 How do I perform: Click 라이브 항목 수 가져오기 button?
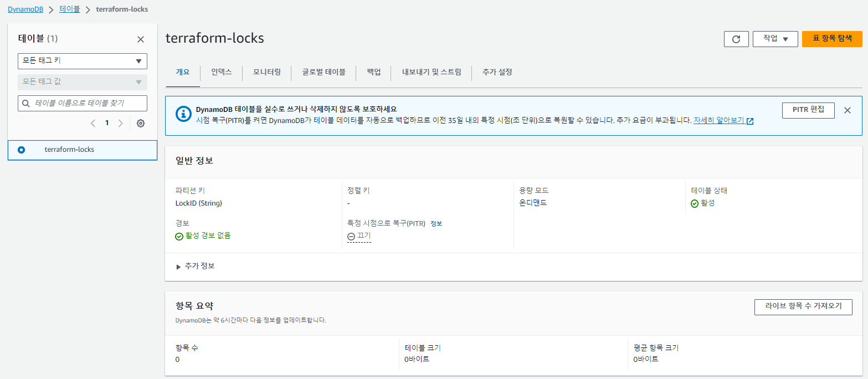tap(803, 307)
